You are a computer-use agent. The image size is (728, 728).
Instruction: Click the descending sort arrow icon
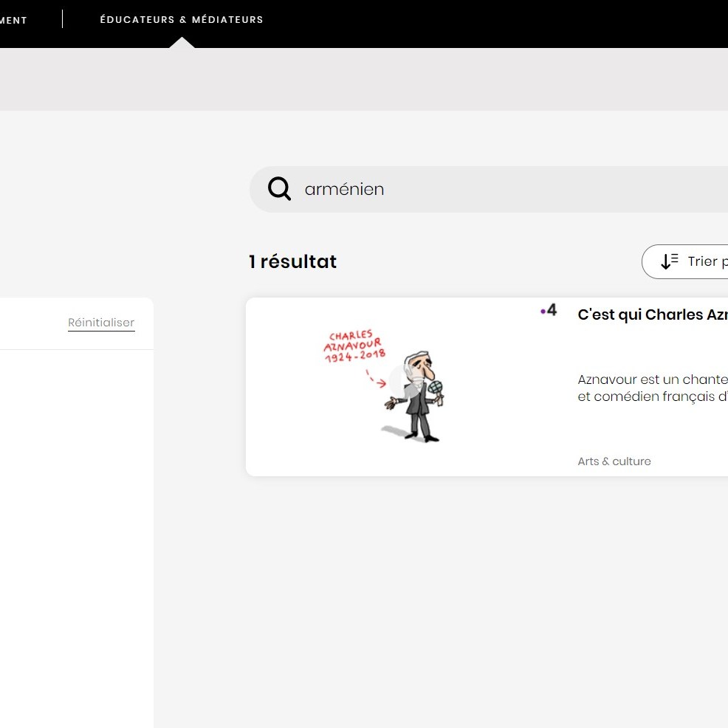(670, 261)
